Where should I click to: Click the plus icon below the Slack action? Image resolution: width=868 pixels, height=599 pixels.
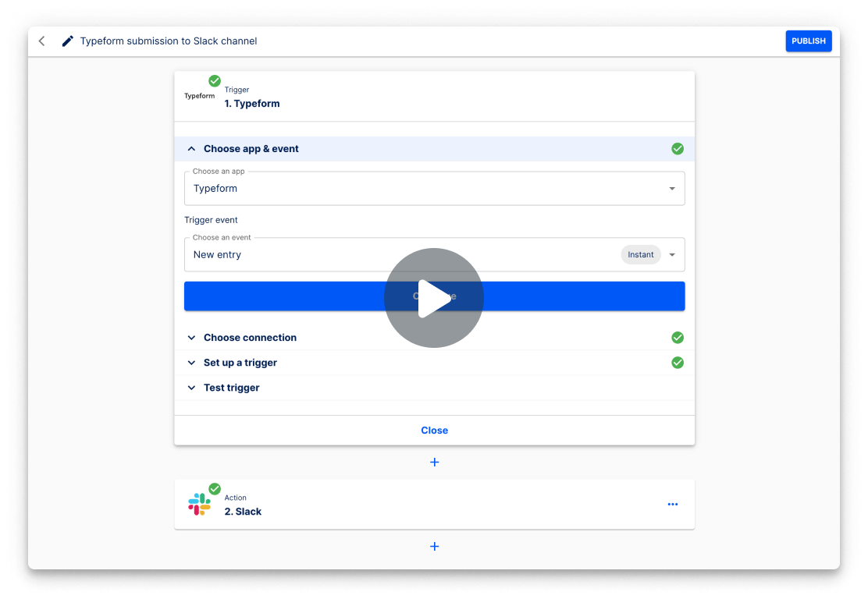(434, 546)
